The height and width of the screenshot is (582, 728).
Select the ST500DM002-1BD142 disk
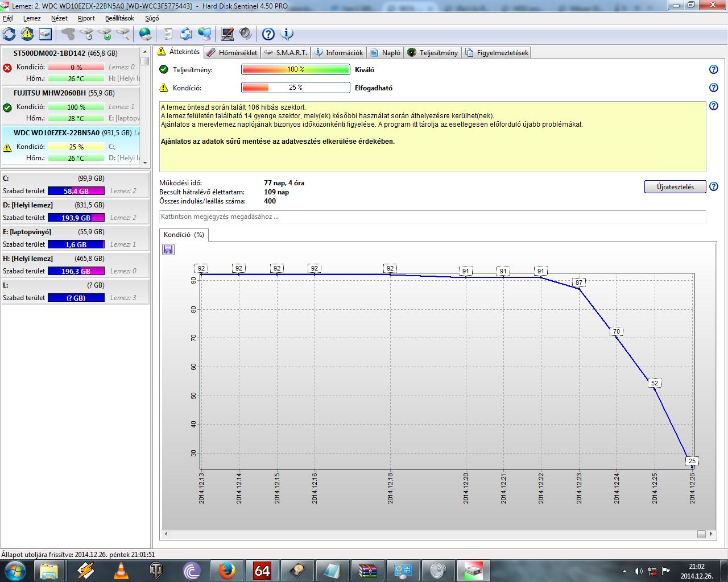[70, 66]
